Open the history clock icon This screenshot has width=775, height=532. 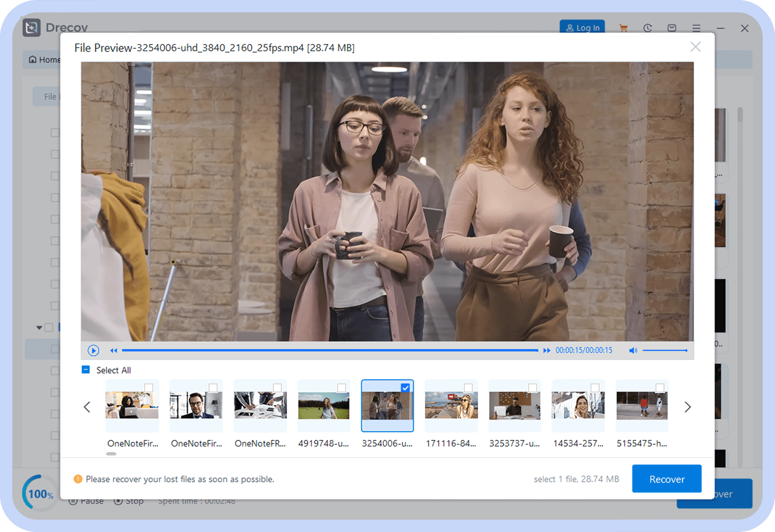coord(647,28)
